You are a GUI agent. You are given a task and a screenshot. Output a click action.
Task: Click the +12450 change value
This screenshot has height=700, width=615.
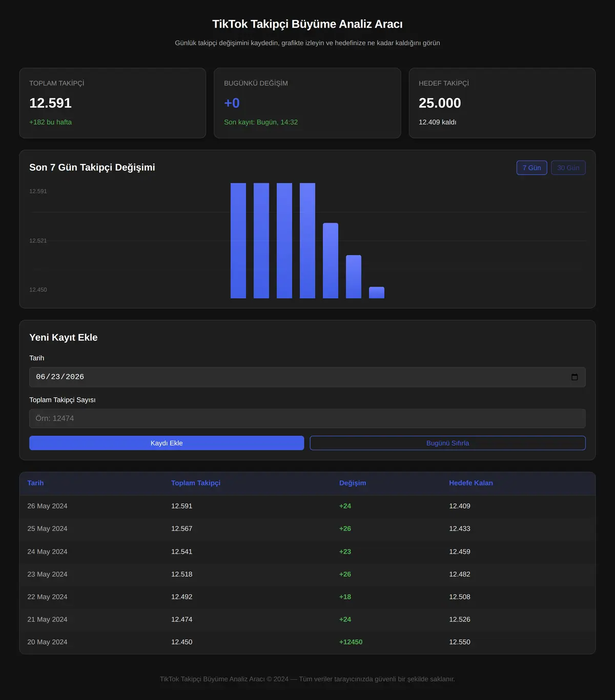tap(351, 642)
